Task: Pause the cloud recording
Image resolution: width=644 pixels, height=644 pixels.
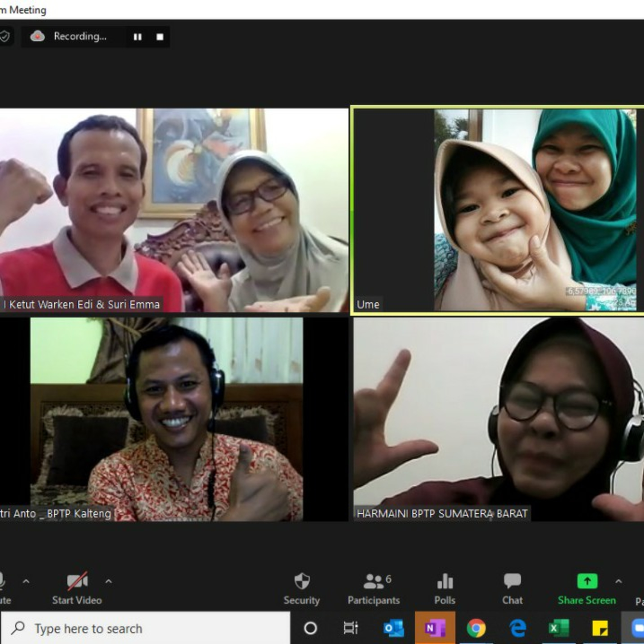Action: [x=137, y=37]
